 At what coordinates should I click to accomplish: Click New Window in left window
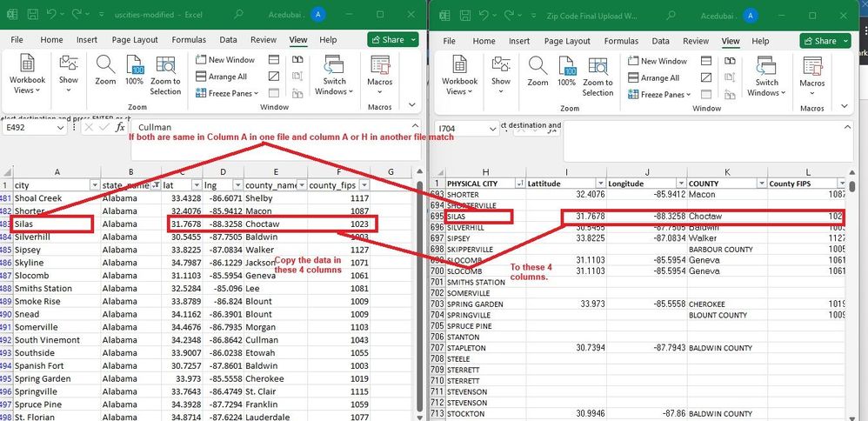[225, 60]
